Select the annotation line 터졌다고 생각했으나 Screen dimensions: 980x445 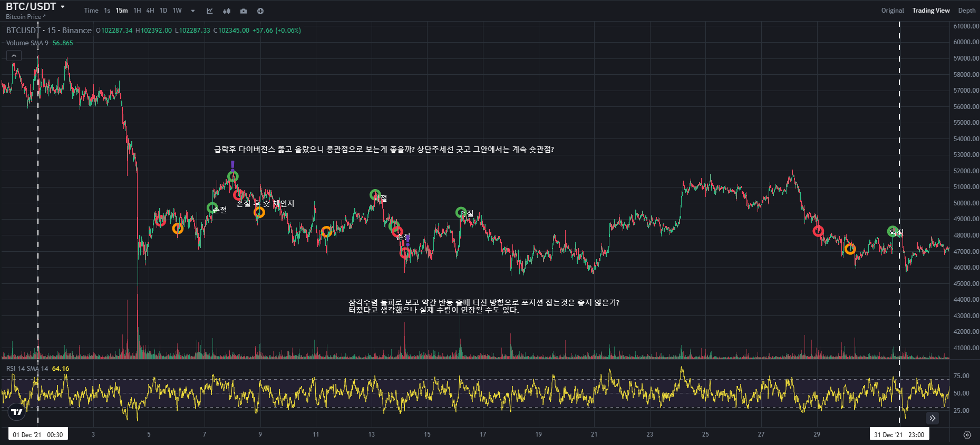tap(434, 310)
